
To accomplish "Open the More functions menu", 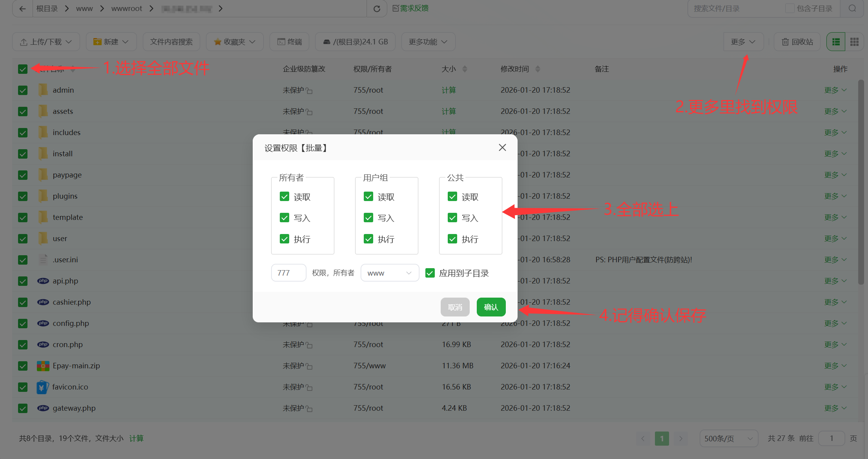I will click(428, 42).
